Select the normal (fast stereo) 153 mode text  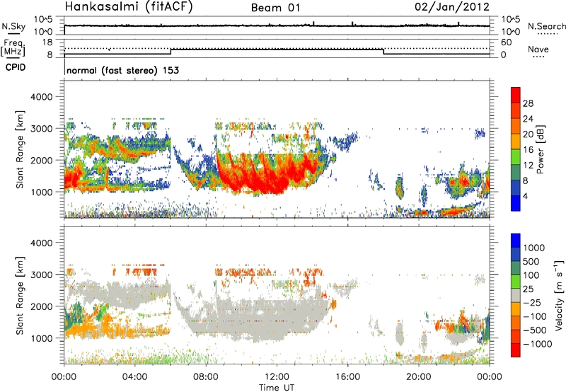coord(122,70)
